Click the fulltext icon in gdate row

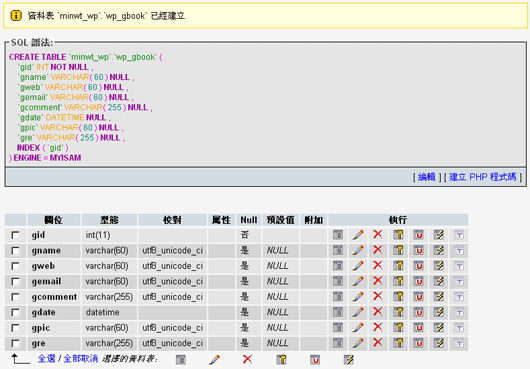pyautogui.click(x=459, y=313)
